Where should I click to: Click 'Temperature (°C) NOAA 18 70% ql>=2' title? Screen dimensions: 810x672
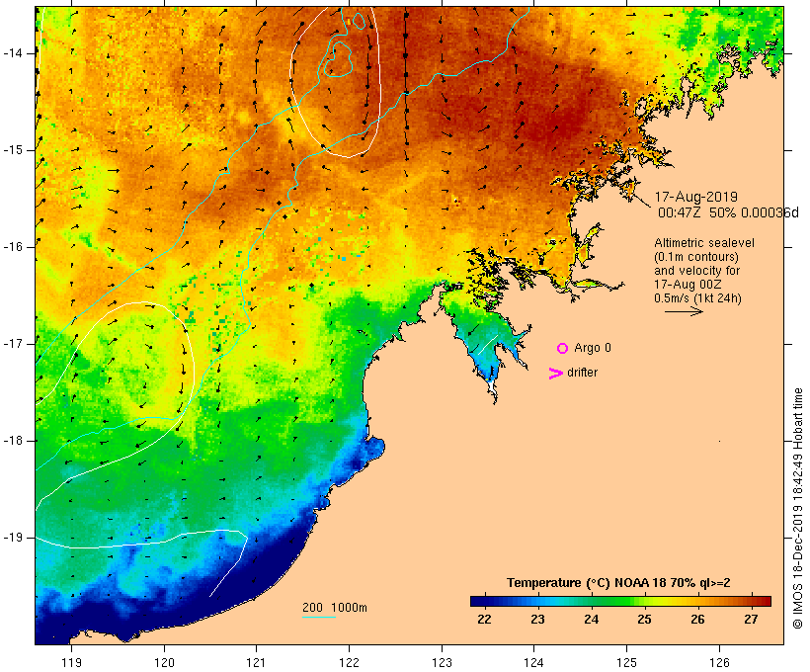618,583
